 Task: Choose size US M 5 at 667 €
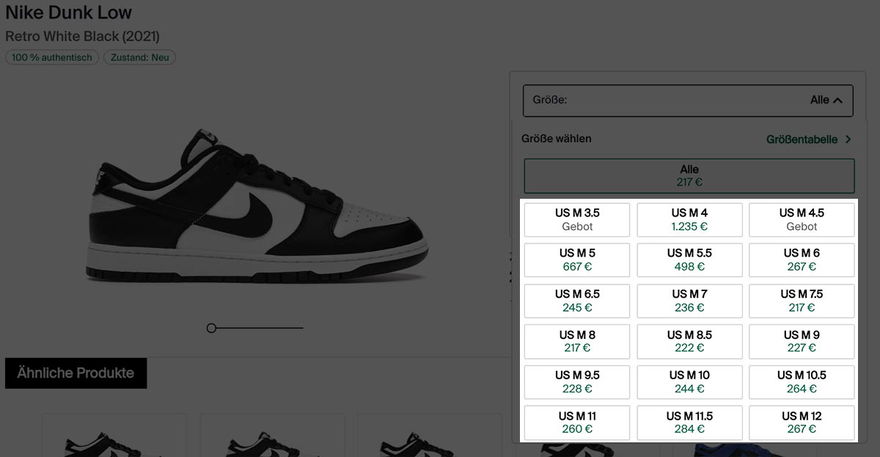click(x=577, y=260)
